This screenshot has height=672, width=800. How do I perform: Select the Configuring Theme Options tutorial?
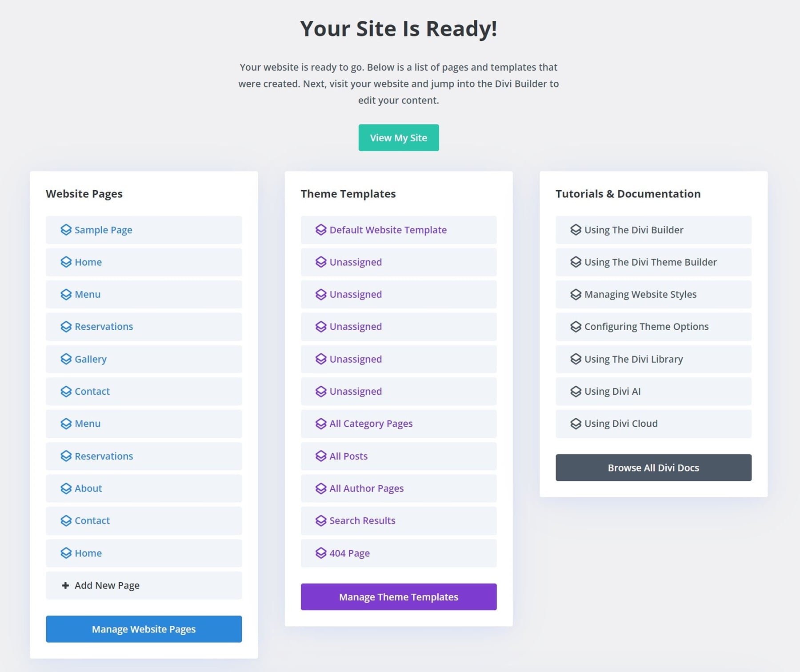(x=646, y=326)
